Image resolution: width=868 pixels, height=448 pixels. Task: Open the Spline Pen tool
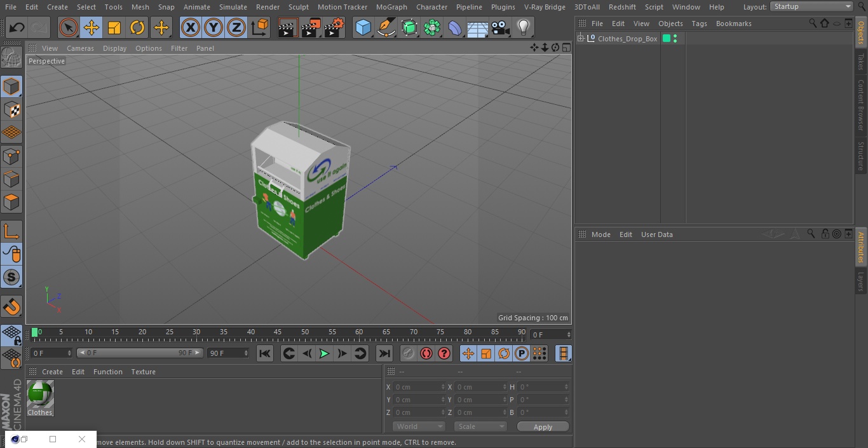pyautogui.click(x=386, y=27)
